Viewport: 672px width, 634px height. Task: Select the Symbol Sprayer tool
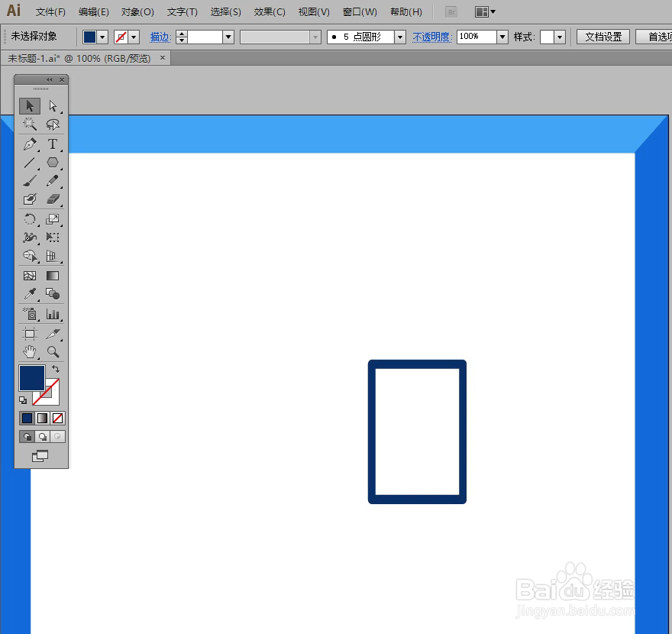30,314
